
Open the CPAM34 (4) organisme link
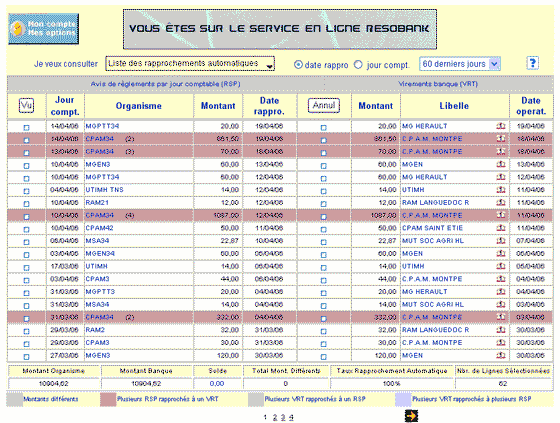(110, 215)
